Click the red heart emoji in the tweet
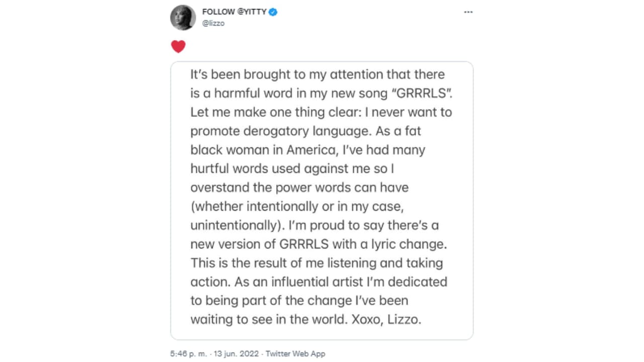 point(179,46)
